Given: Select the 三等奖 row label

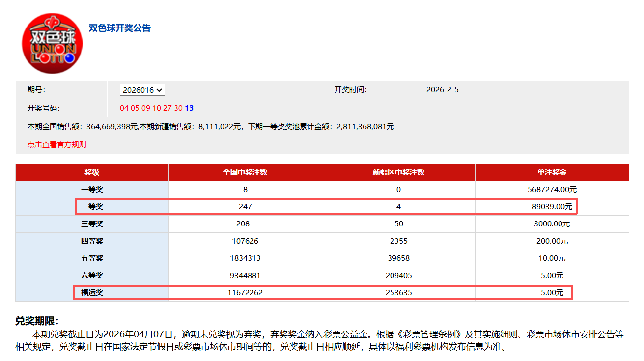Looking at the screenshot, I should tap(92, 224).
